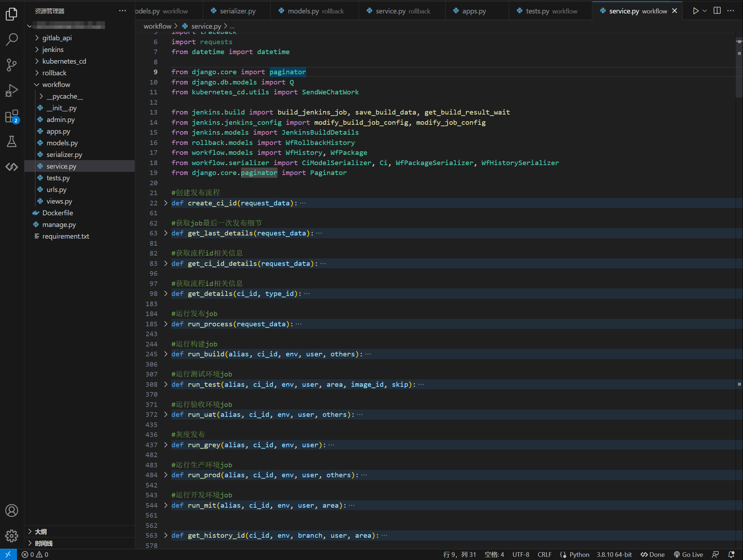Viewport: 743px width, 560px height.
Task: Split the editor to the right
Action: click(x=717, y=11)
